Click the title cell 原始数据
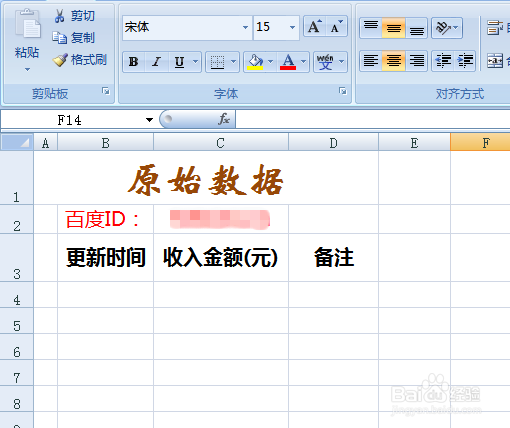The height and width of the screenshot is (428, 510). (206, 178)
